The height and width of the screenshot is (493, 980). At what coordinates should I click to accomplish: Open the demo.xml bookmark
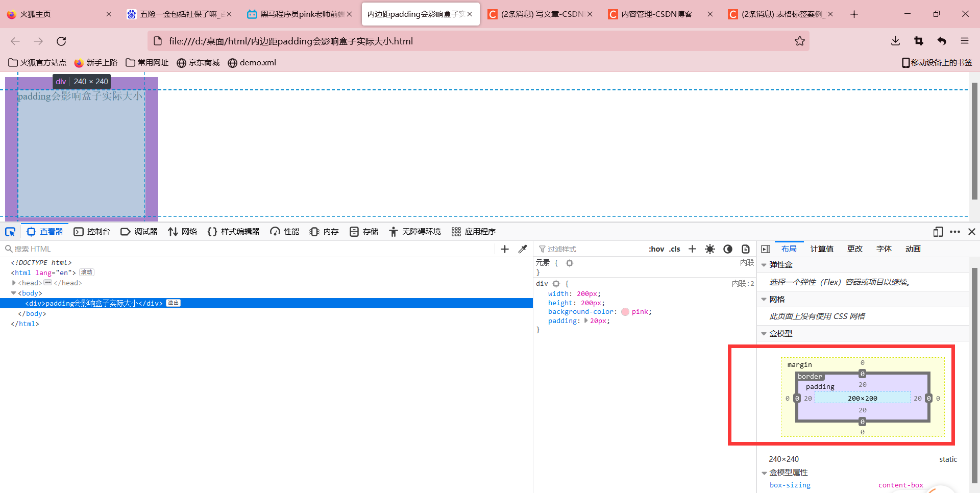[252, 63]
